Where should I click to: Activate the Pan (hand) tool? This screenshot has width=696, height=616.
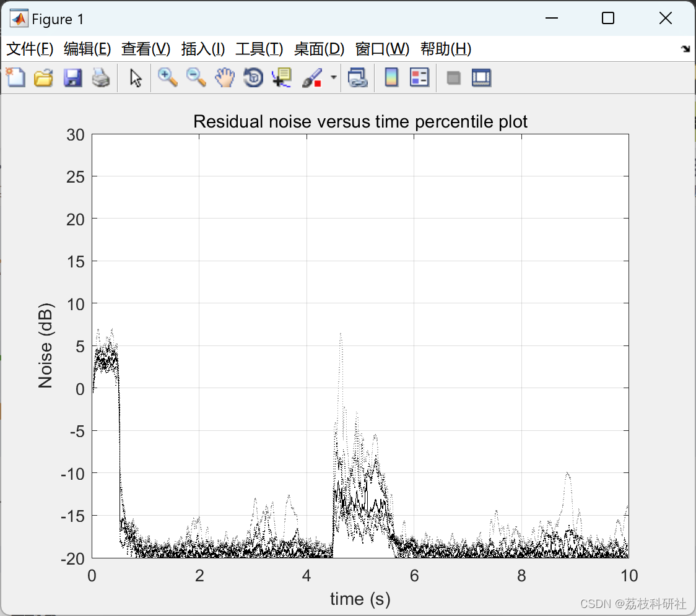click(225, 77)
